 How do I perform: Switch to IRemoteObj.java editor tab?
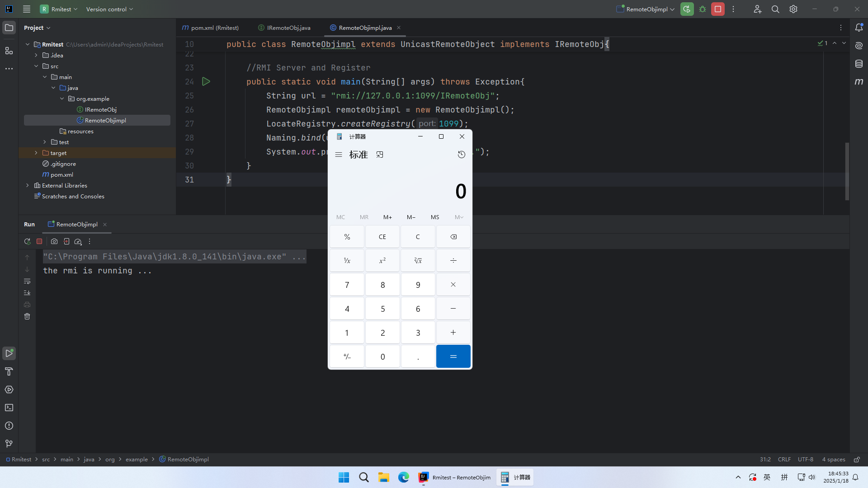[284, 28]
